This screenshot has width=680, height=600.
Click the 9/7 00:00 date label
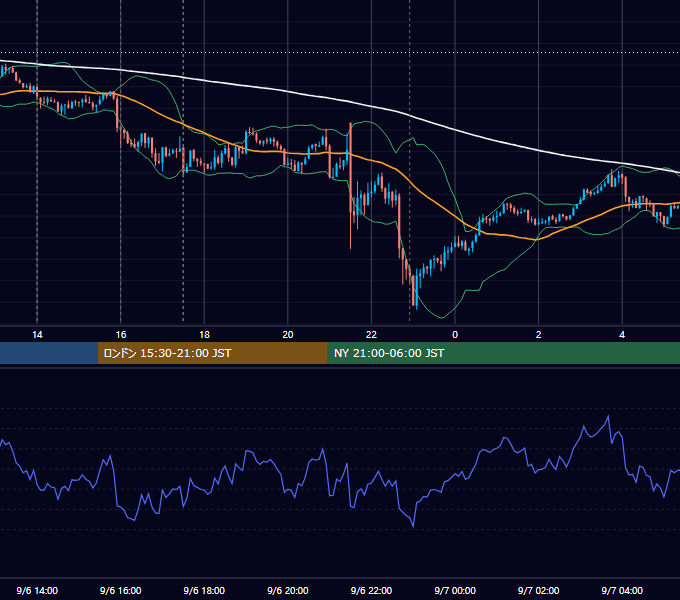coord(455,590)
